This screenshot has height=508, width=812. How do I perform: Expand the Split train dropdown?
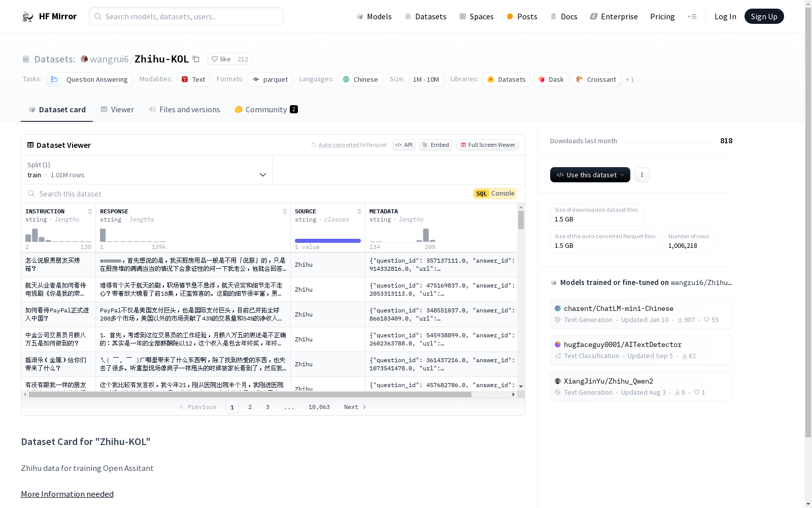coord(147,170)
